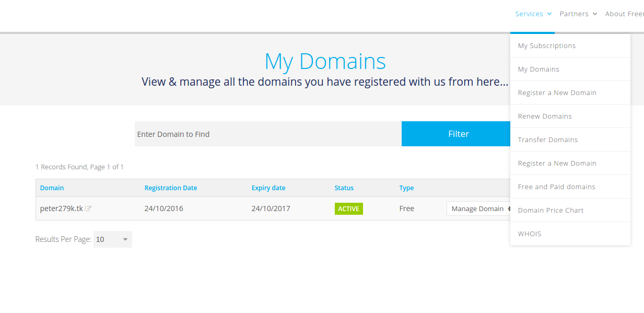The width and height of the screenshot is (644, 313).
Task: Open external link icon beside peter279k.tk
Action: click(x=88, y=208)
